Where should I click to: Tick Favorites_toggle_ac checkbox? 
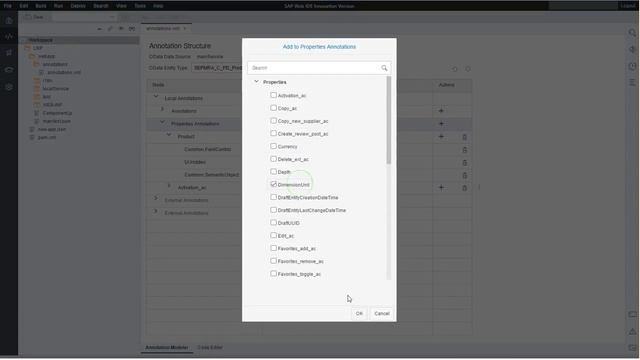click(x=273, y=273)
